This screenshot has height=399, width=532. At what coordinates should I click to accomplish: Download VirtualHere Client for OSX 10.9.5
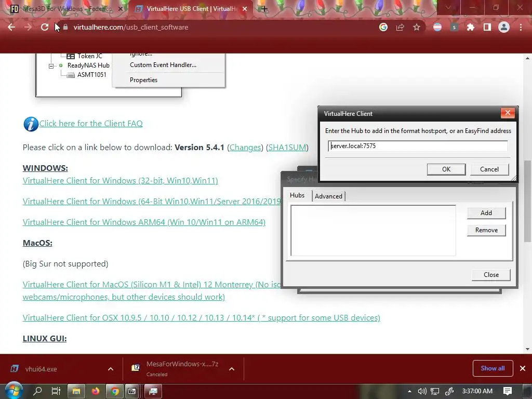202,317
